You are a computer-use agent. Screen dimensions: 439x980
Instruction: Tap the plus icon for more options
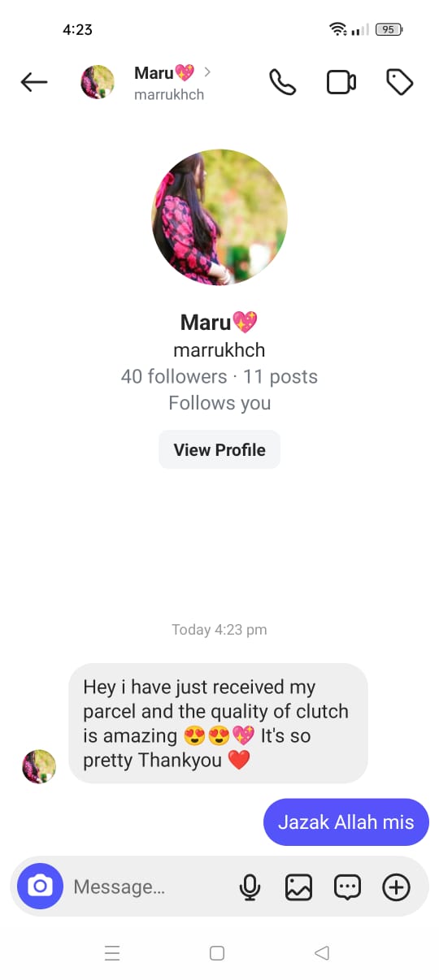click(x=396, y=887)
